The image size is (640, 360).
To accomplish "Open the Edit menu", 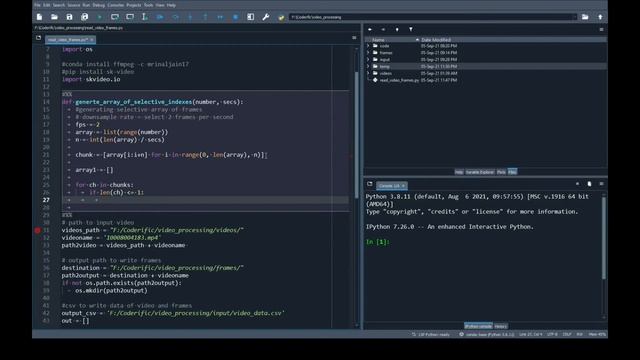I will (x=47, y=5).
